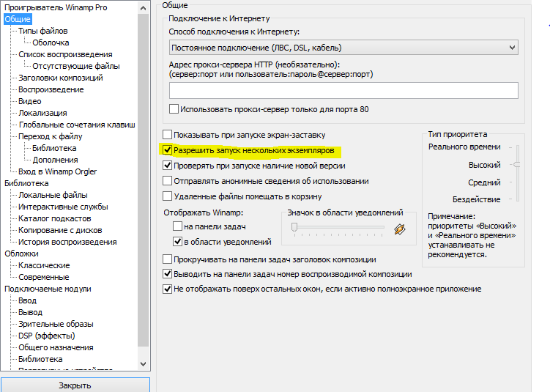Open Интерактивные службы settings
The image size is (550, 392).
(63, 207)
